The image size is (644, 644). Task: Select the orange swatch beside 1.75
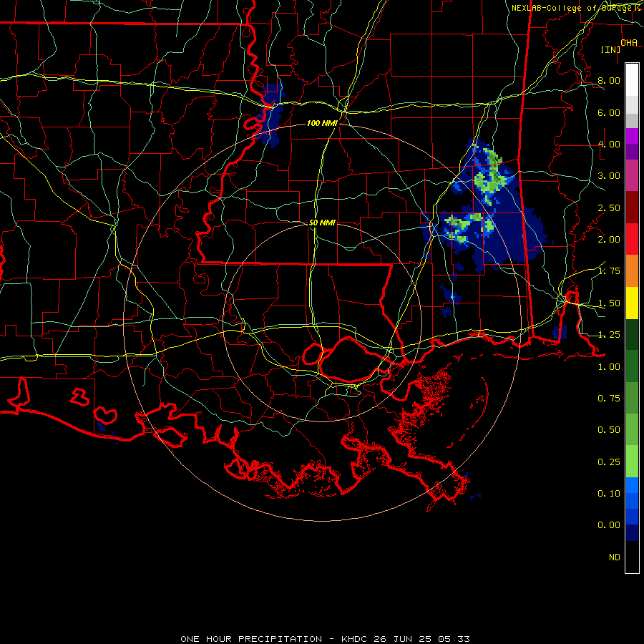(x=632, y=270)
